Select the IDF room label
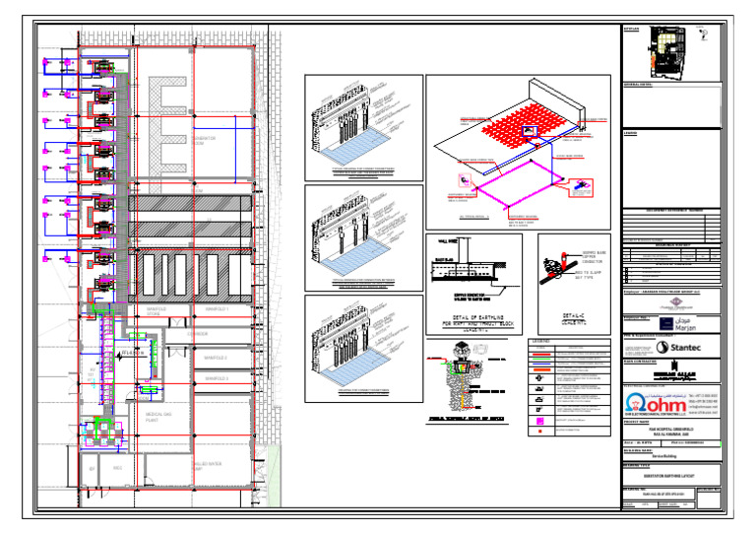The image size is (756, 534). (x=93, y=469)
